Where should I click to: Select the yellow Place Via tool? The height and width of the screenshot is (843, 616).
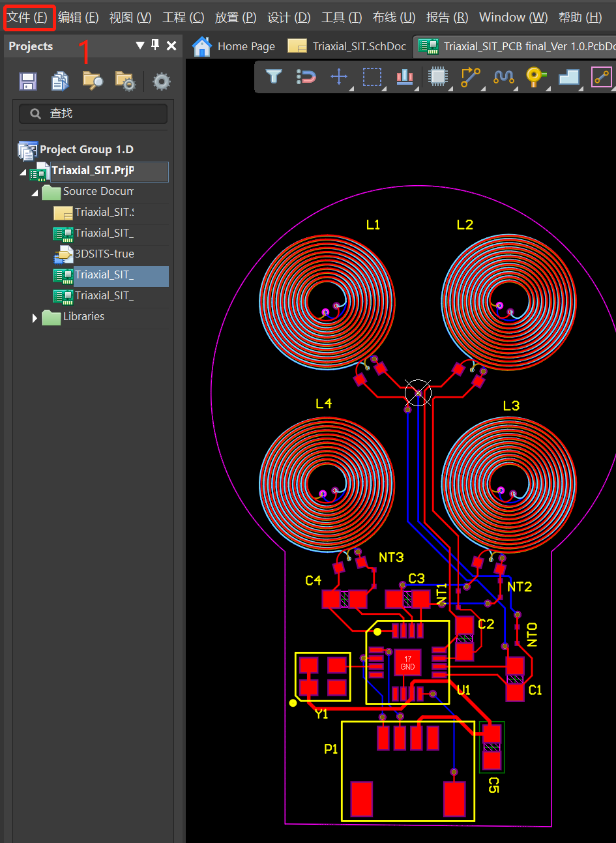[536, 77]
